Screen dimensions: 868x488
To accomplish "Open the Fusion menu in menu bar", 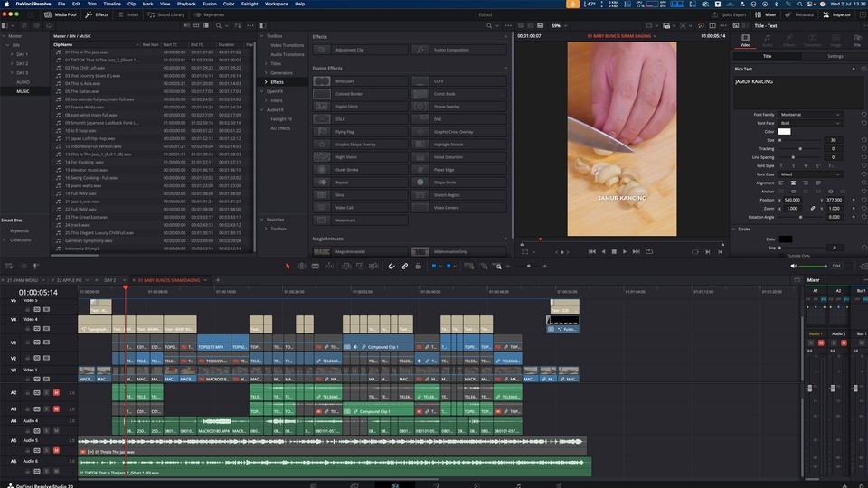I will [x=209, y=4].
